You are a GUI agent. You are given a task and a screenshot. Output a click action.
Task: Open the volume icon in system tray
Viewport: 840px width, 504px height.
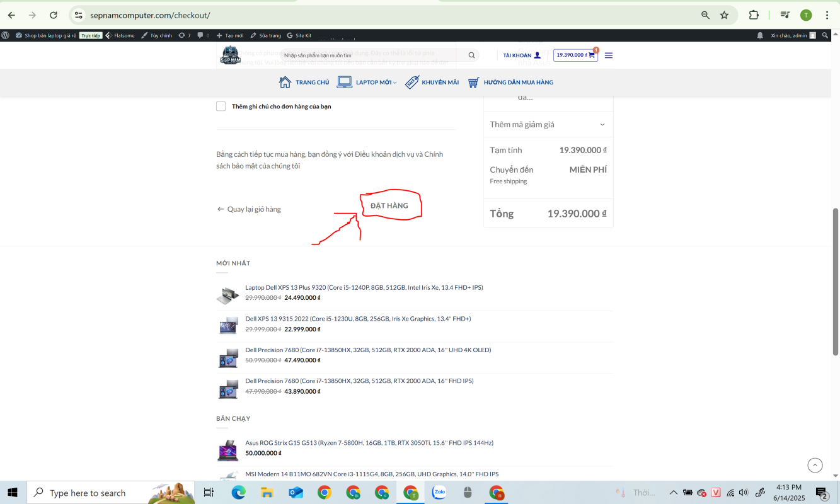744,493
